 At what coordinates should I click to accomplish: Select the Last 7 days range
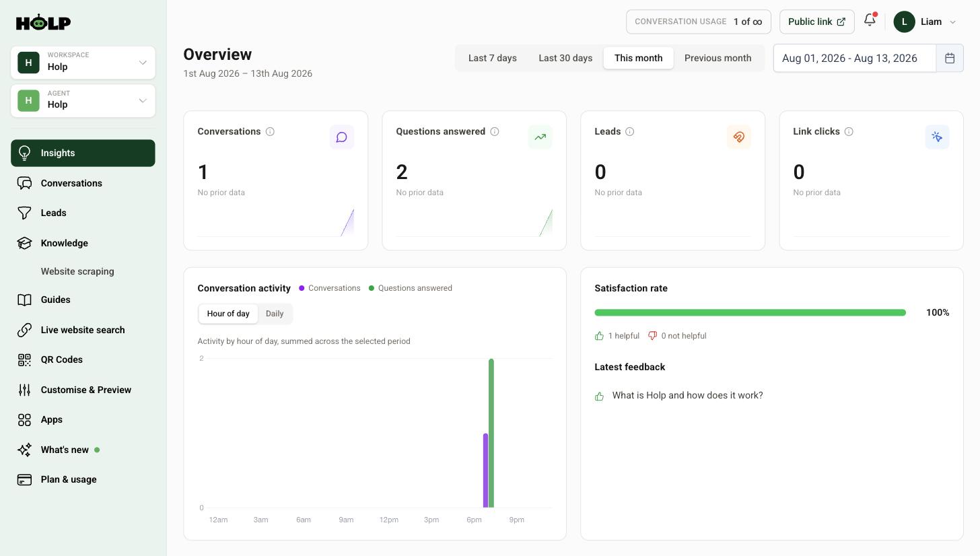493,58
